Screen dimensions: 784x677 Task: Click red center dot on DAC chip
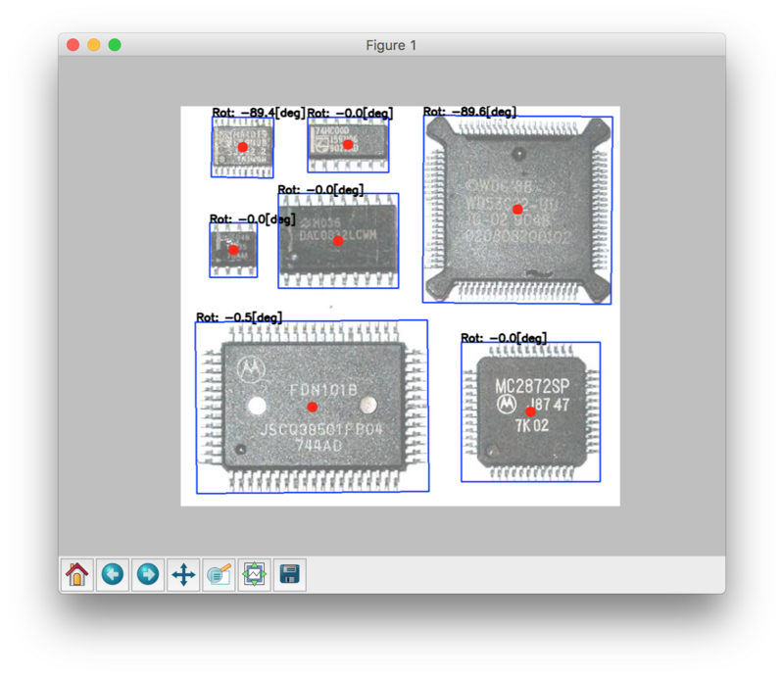tap(338, 241)
